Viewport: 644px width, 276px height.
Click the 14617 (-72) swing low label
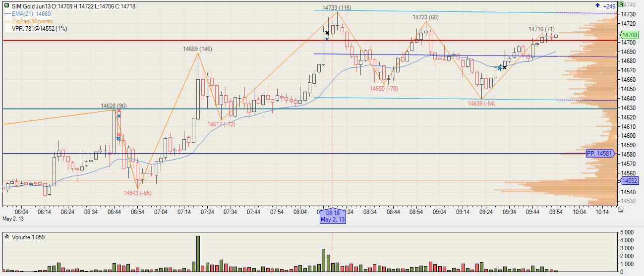pos(221,124)
